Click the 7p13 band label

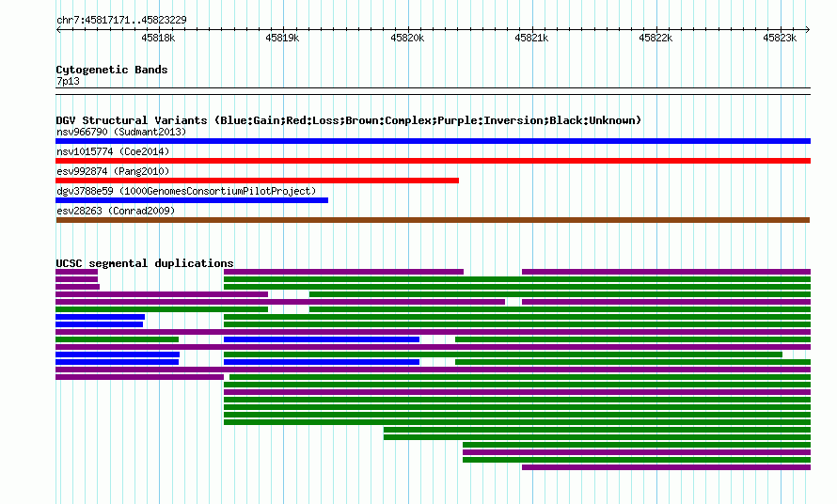click(68, 81)
